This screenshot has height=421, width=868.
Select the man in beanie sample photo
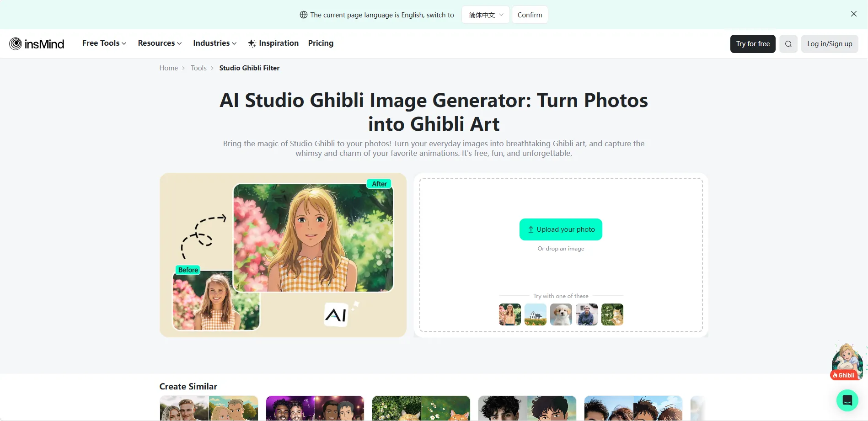coord(587,314)
